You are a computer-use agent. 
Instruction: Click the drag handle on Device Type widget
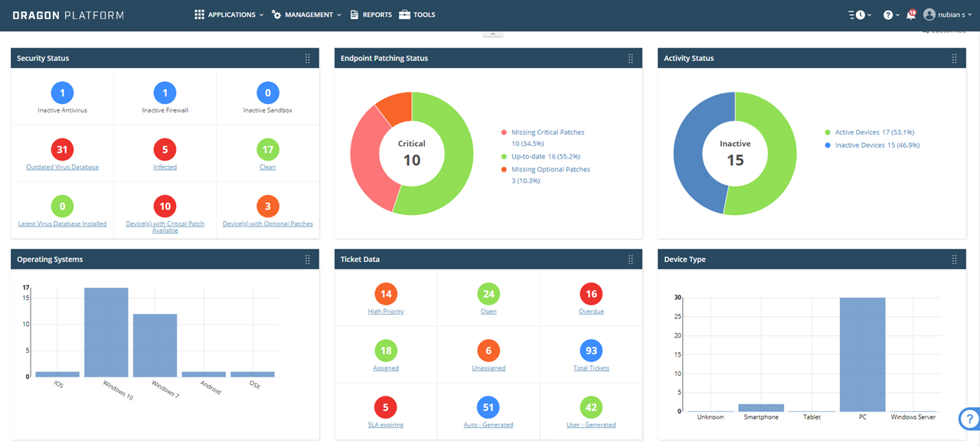click(x=954, y=259)
